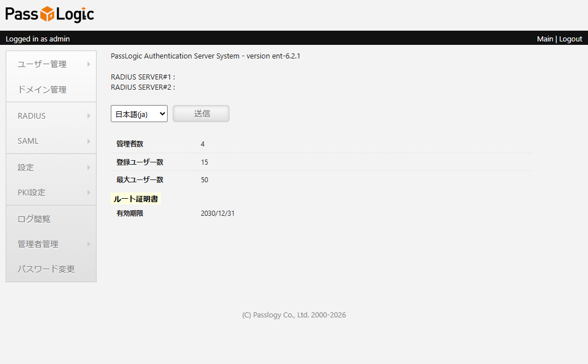
Task: Click the 最大ユーザー数 value 50
Action: pyautogui.click(x=205, y=180)
